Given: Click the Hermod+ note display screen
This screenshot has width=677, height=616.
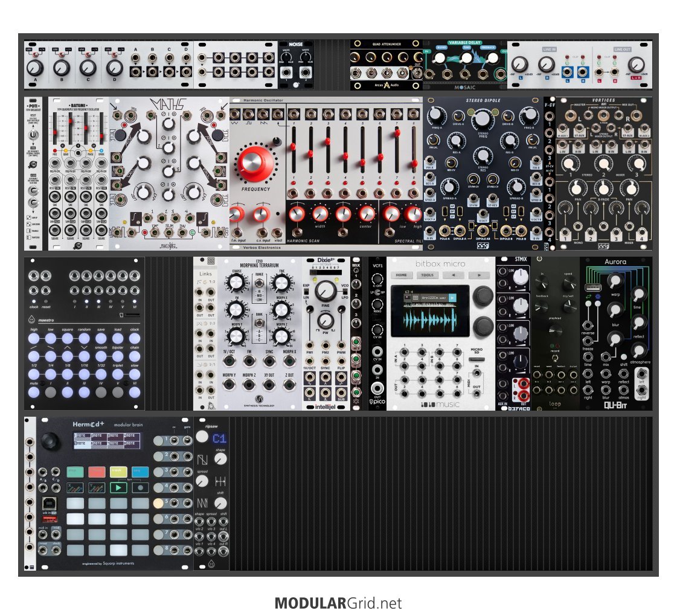Looking at the screenshot, I should point(107,440).
